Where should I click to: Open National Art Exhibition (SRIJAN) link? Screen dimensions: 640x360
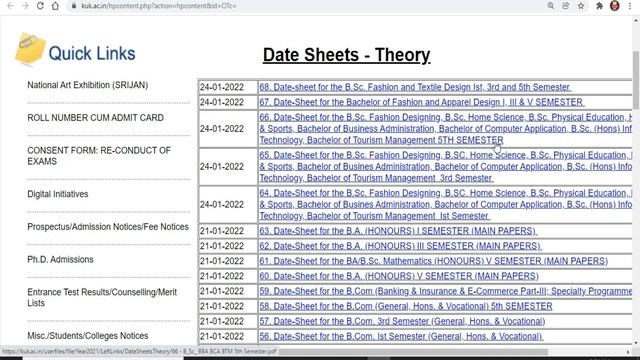87,85
